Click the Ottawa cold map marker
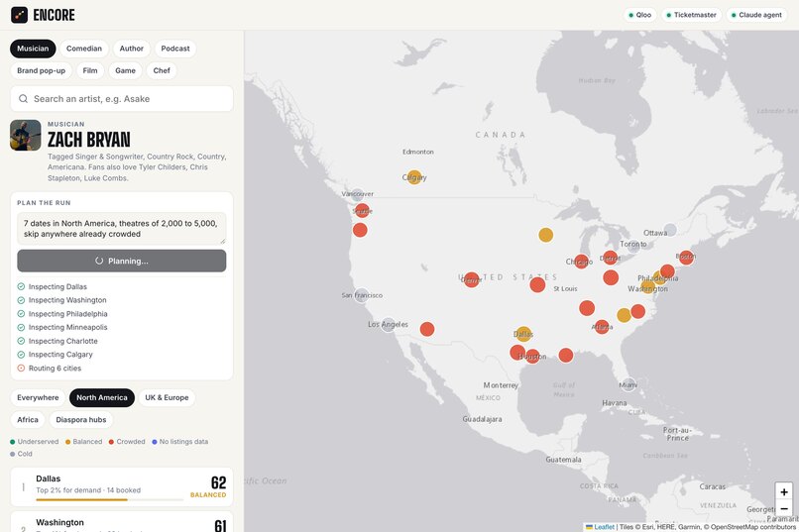The width and height of the screenshot is (799, 532). click(670, 230)
